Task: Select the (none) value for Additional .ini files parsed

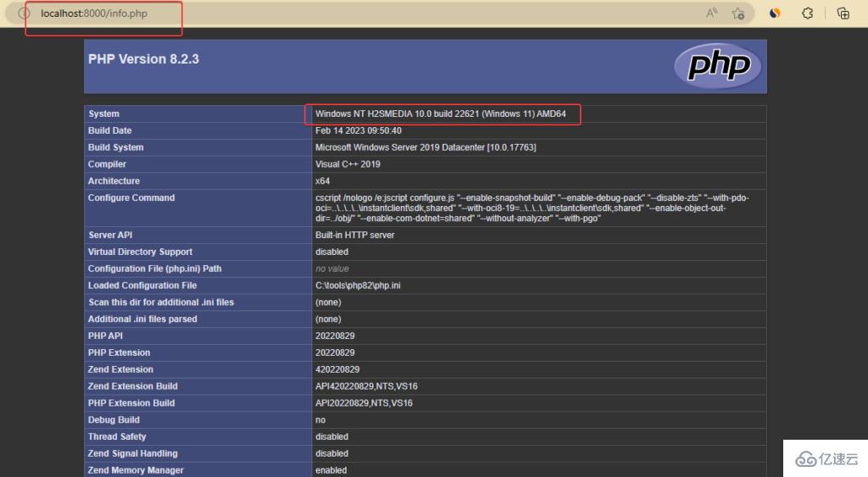Action: point(328,319)
